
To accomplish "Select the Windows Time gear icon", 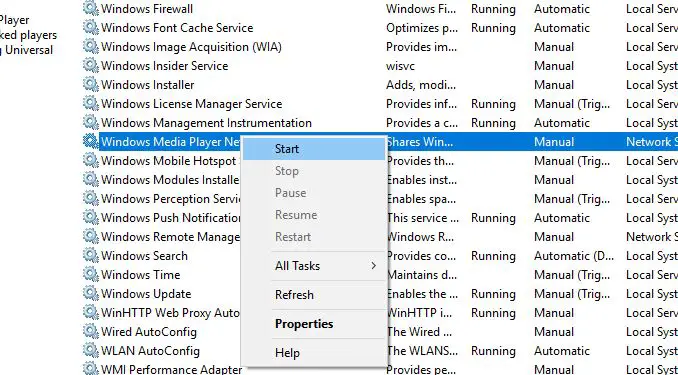I will tap(91, 275).
